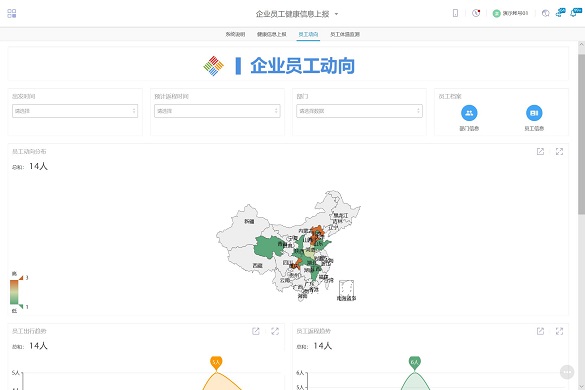Open the app grid menu icon
585x390 pixels.
click(x=12, y=13)
